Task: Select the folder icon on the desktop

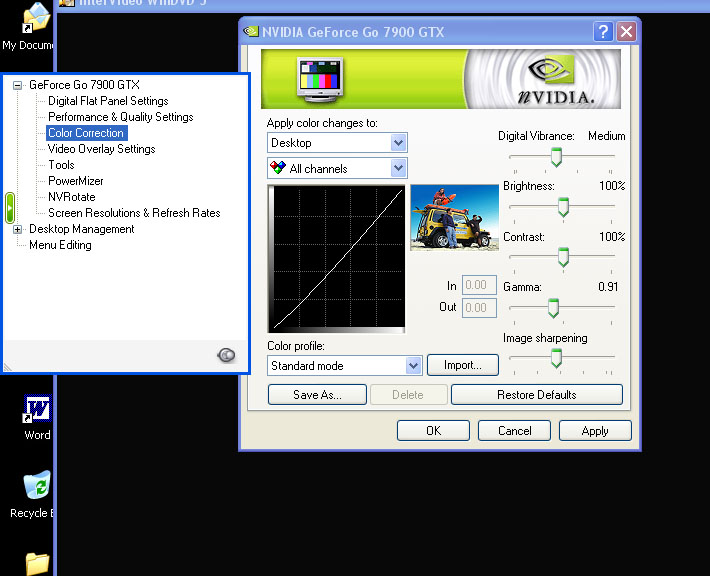Action: coord(37,564)
